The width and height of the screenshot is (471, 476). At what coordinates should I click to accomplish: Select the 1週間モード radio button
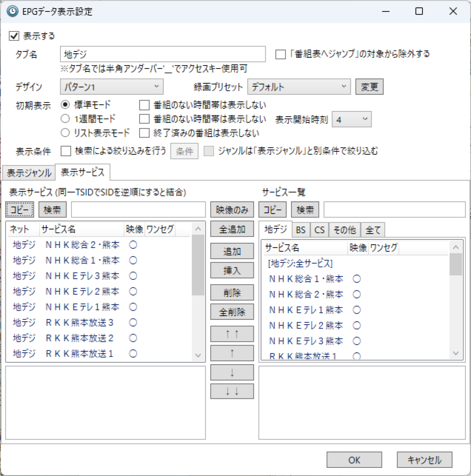coord(65,119)
